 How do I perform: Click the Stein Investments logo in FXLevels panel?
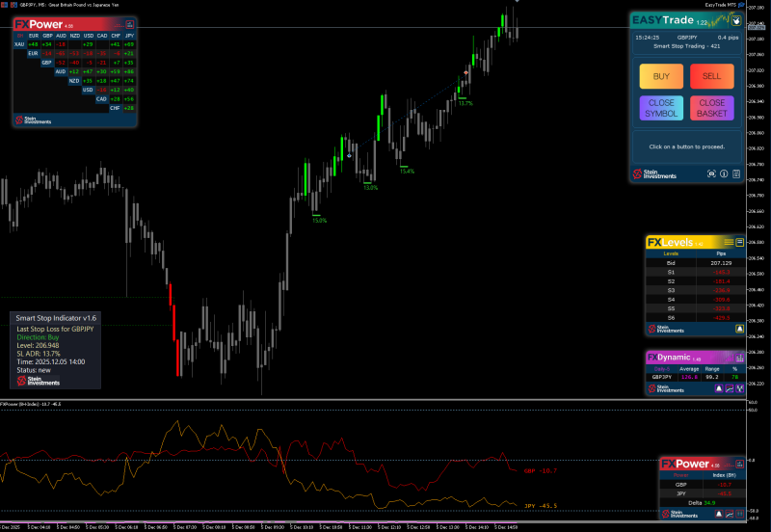tap(666, 329)
